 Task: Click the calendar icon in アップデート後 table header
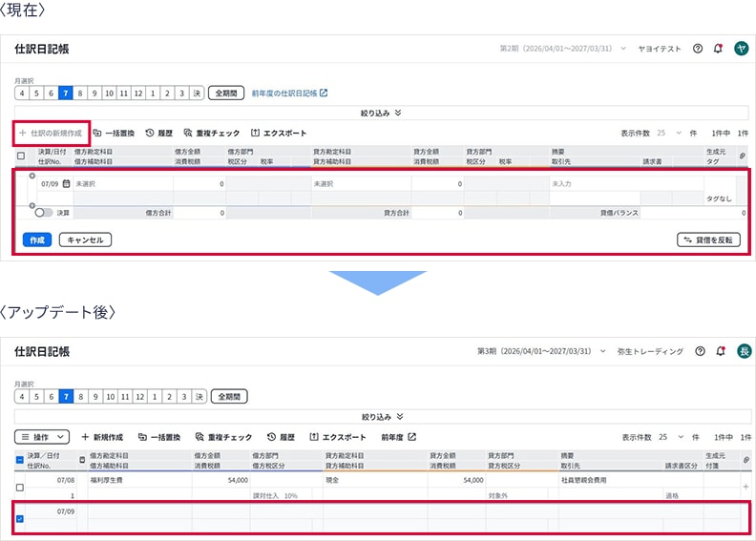tap(82, 460)
